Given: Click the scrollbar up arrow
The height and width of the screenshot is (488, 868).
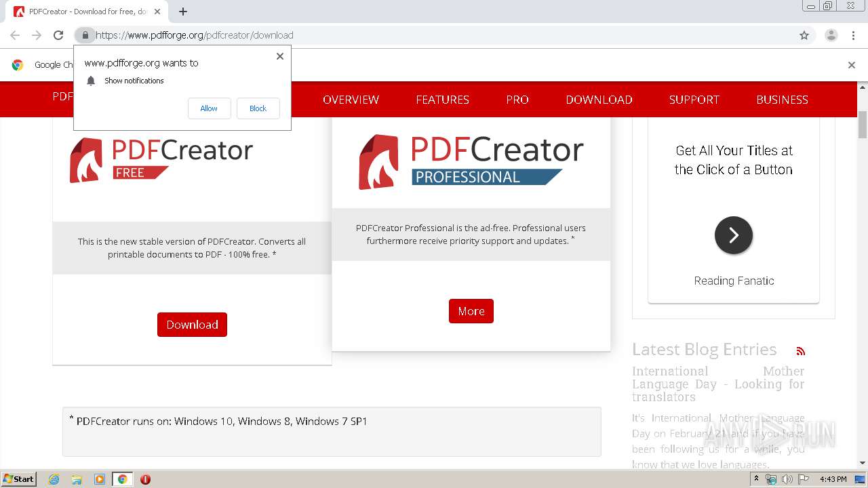Looking at the screenshot, I should click(x=863, y=87).
